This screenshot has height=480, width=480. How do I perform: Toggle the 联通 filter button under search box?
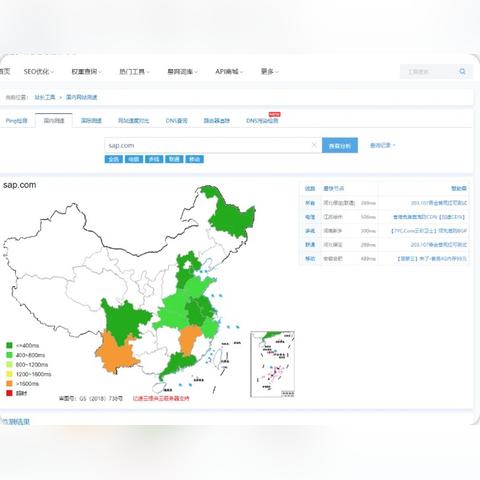coord(174,159)
